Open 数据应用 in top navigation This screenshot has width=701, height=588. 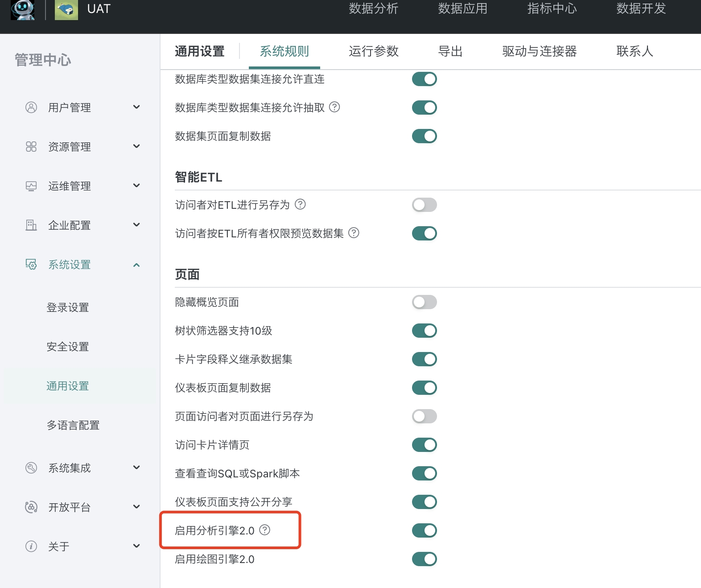(463, 8)
